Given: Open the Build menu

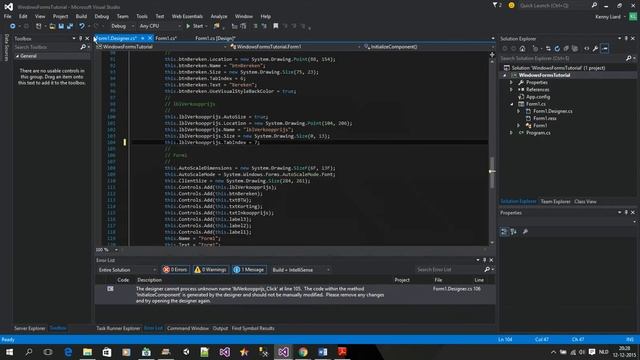Looking at the screenshot, I should pos(81,16).
